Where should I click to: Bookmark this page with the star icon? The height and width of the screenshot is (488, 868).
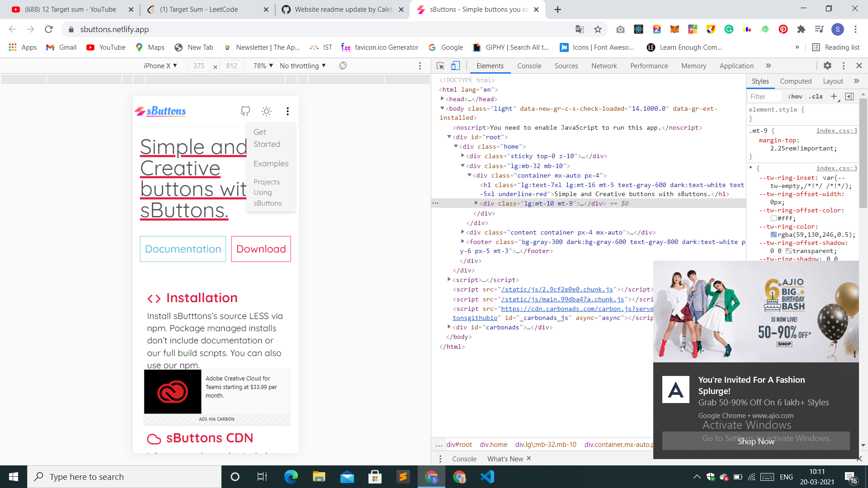pyautogui.click(x=598, y=29)
